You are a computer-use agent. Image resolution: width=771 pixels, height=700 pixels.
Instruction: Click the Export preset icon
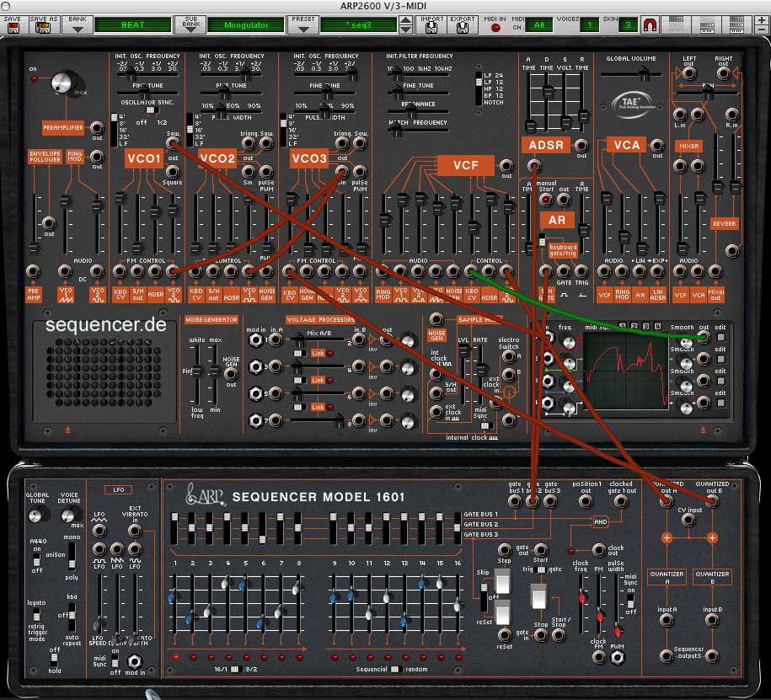click(x=463, y=28)
